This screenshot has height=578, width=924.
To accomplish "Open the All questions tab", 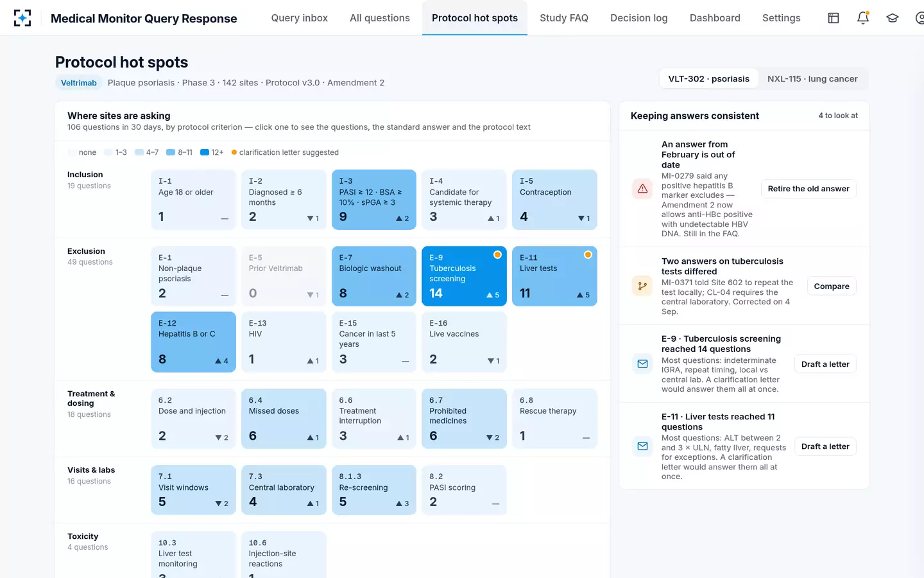I will point(380,18).
